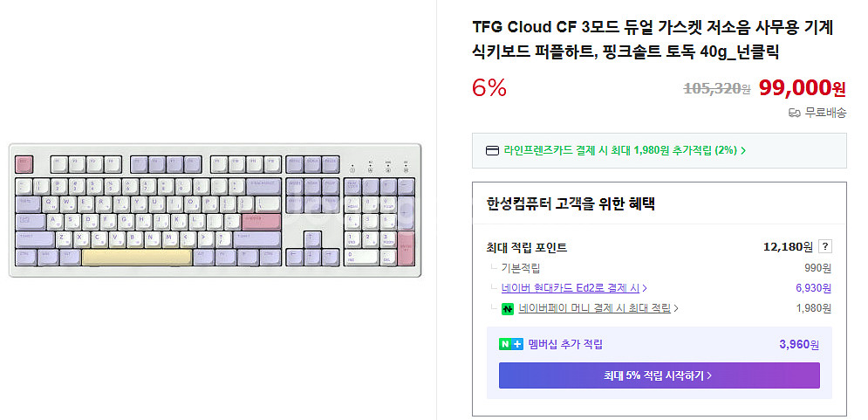
Task: Expand chevron next to 현대카드 Ed2 link
Action: point(645,288)
